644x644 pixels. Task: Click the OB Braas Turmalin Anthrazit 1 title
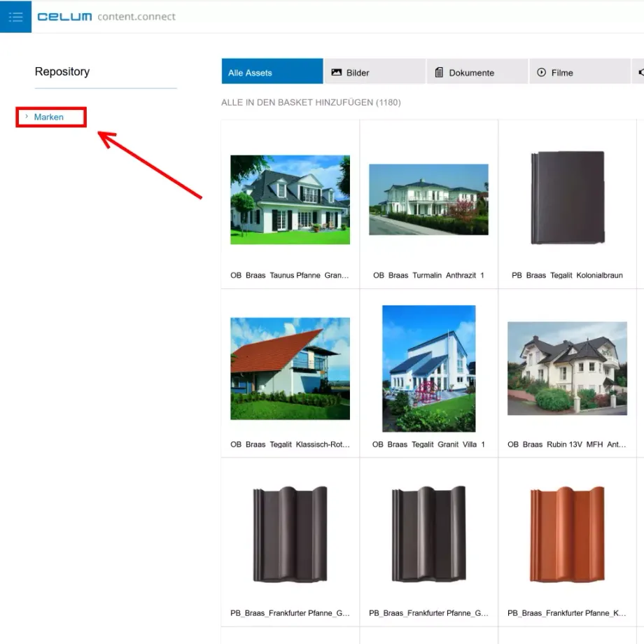pos(428,275)
